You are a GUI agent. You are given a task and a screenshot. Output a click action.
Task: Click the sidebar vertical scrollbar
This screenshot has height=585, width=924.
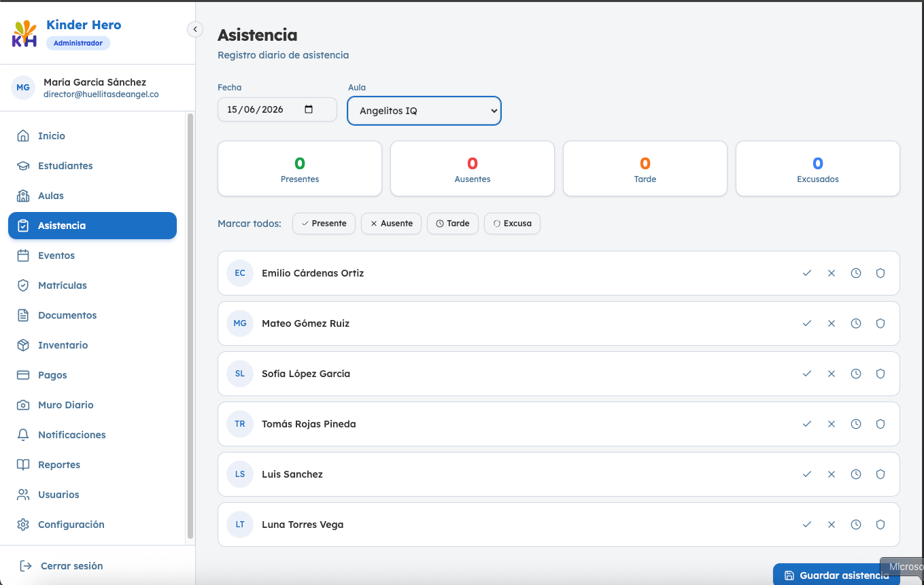pyautogui.click(x=190, y=326)
